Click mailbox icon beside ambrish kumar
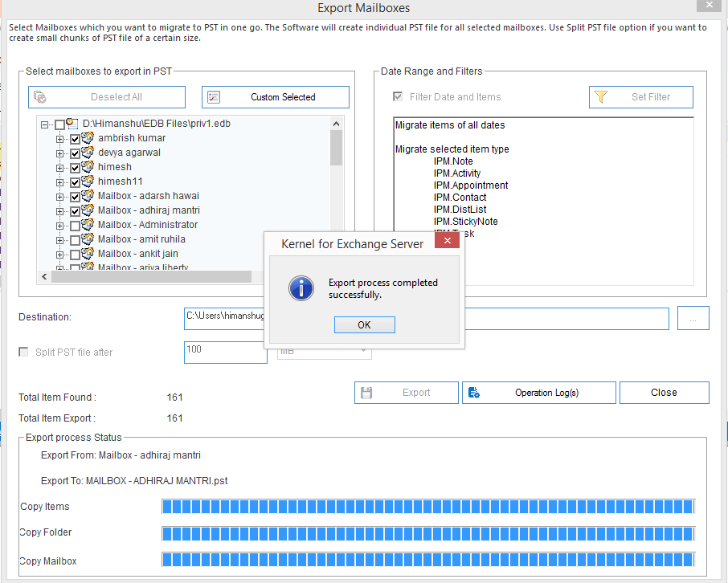This screenshot has height=583, width=728. [x=88, y=138]
